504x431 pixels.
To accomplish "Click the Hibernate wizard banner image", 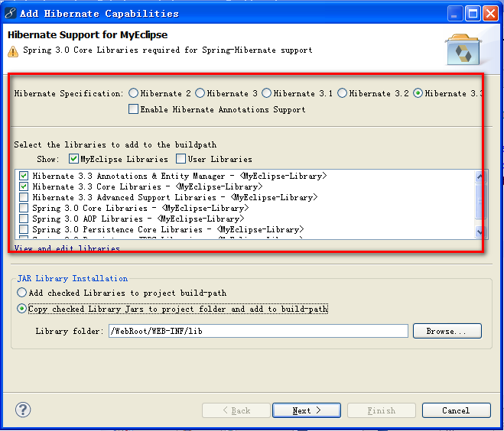I will pyautogui.click(x=463, y=50).
